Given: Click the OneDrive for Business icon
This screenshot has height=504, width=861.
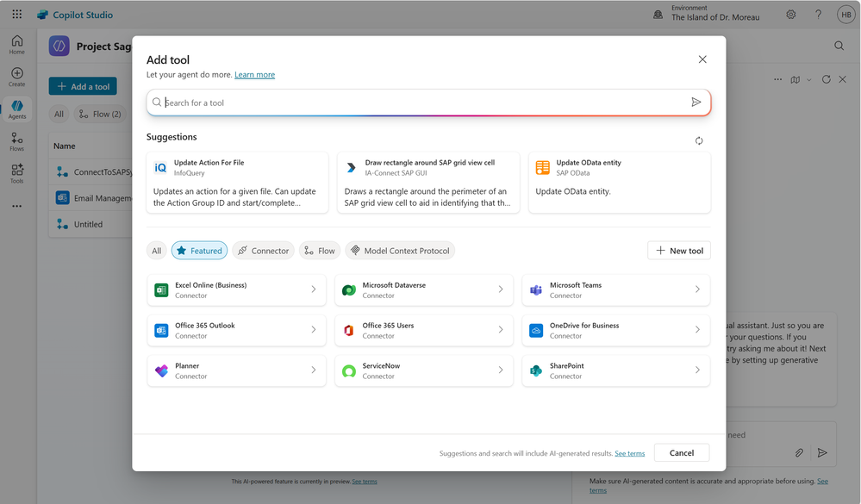Looking at the screenshot, I should click(x=536, y=330).
